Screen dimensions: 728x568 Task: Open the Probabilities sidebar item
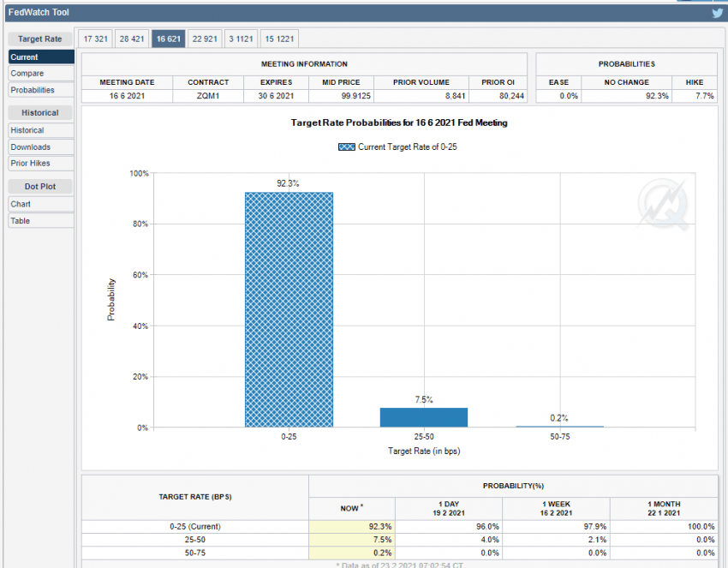coord(41,90)
